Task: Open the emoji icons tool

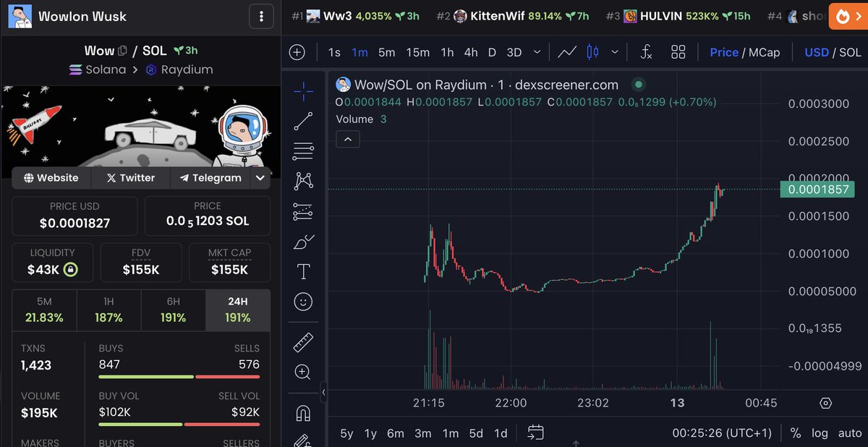Action: click(304, 301)
